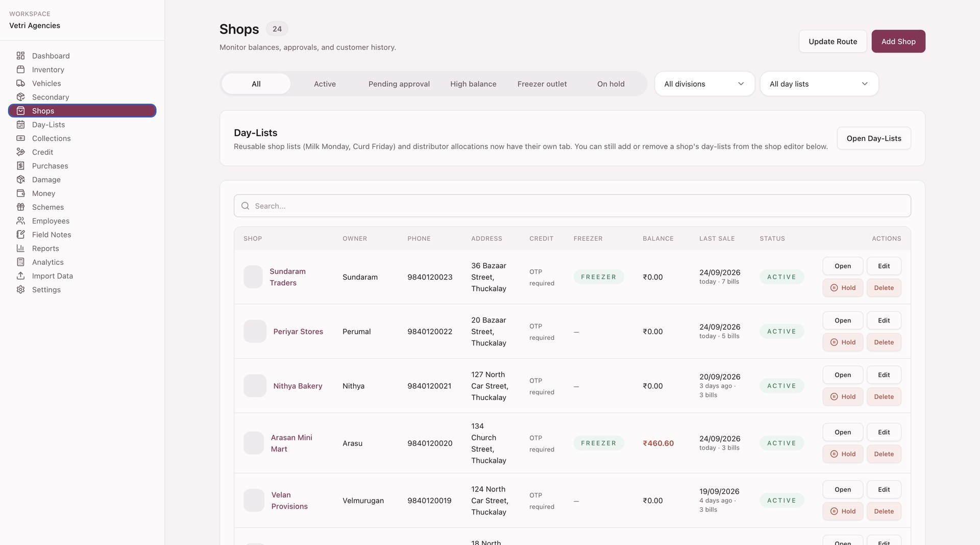Click the LAST SALE column header
This screenshot has width=980, height=545.
tap(717, 239)
